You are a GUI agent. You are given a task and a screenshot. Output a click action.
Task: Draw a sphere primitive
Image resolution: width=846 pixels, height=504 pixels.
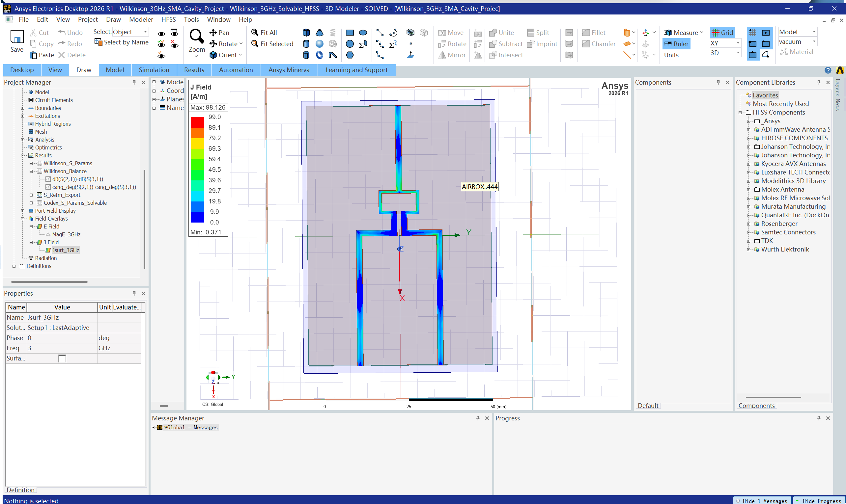319,44
